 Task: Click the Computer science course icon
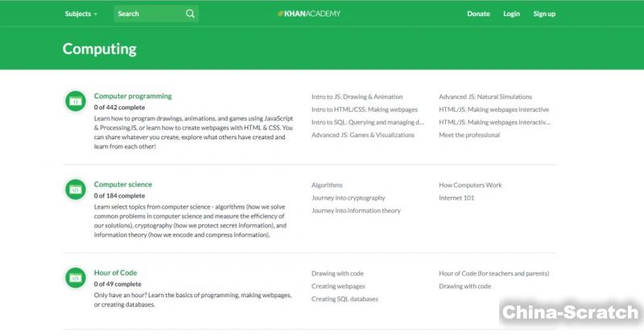(x=75, y=190)
